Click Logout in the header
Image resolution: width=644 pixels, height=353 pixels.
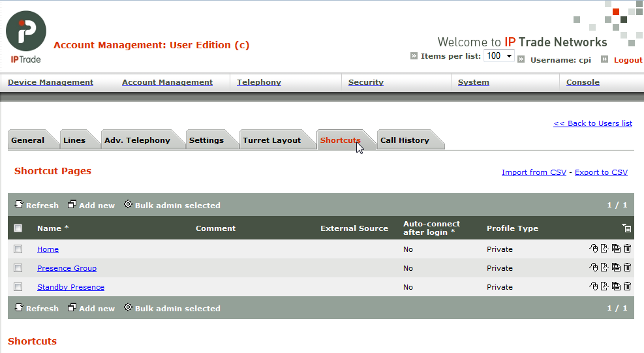(628, 60)
